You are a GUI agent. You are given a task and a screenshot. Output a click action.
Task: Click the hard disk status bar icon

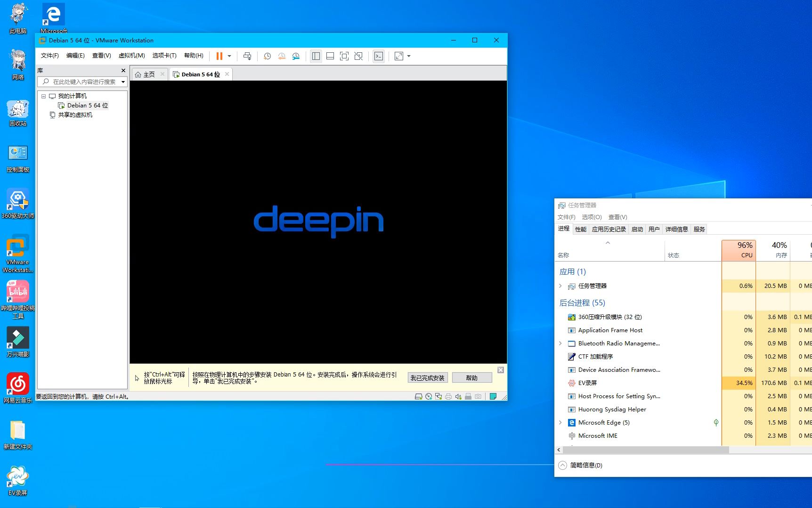418,397
